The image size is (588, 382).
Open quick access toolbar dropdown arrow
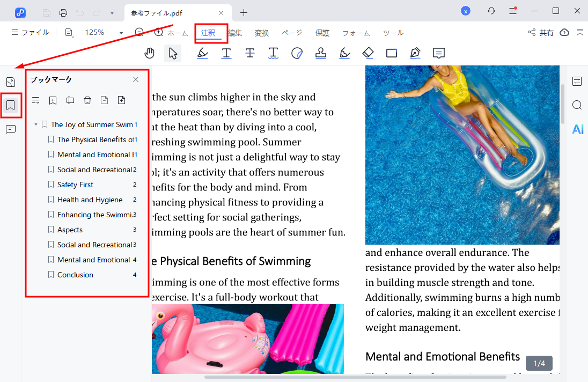(x=112, y=12)
